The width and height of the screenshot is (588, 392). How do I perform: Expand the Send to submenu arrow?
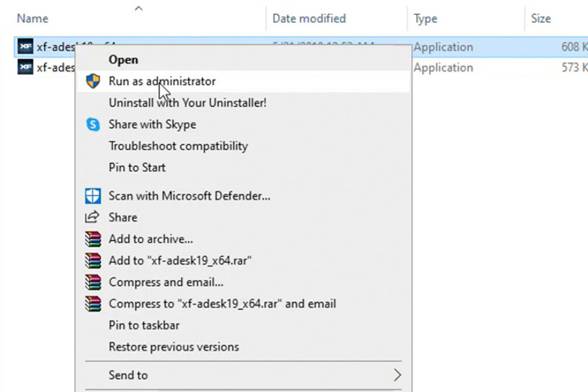coord(397,375)
